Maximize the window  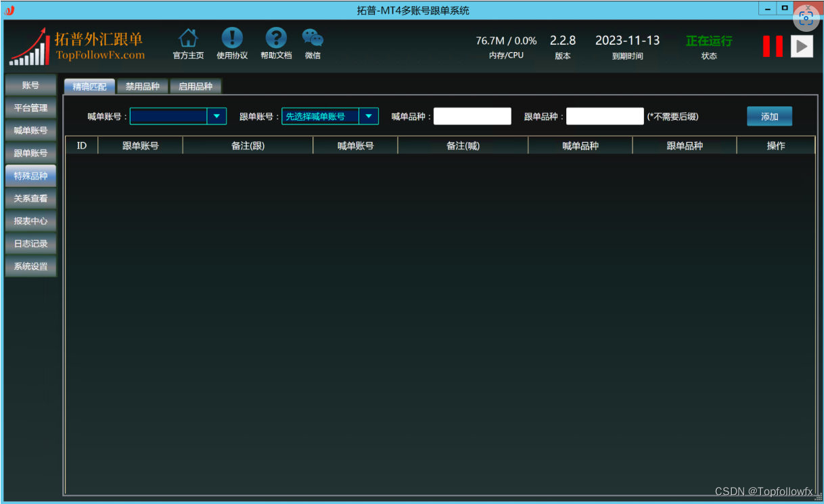click(x=785, y=8)
